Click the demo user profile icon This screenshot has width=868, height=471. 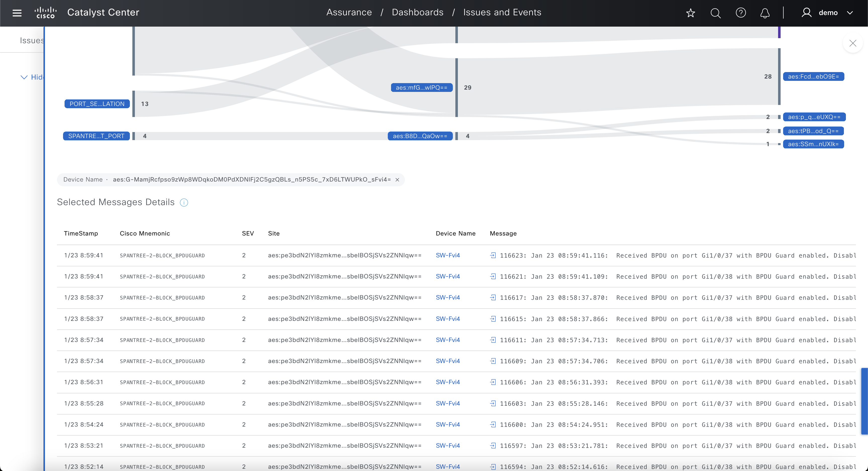click(806, 13)
